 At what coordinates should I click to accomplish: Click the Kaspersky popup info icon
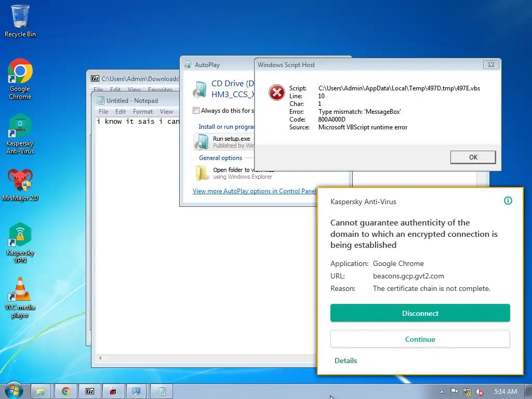pos(508,201)
